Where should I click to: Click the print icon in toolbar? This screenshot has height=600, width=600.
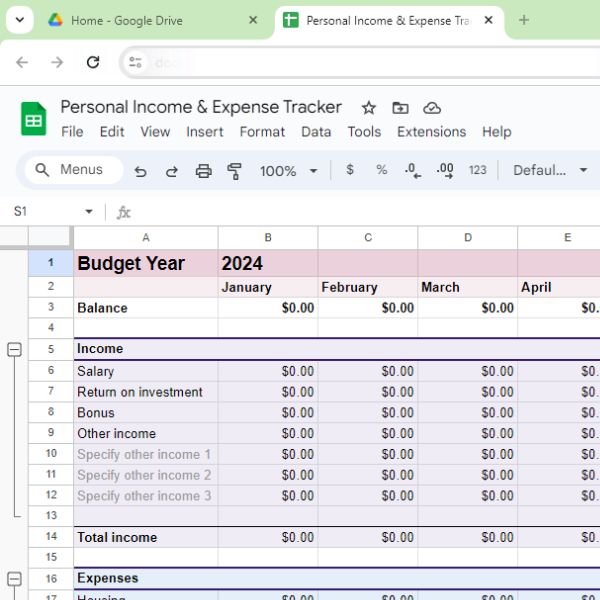coord(203,171)
